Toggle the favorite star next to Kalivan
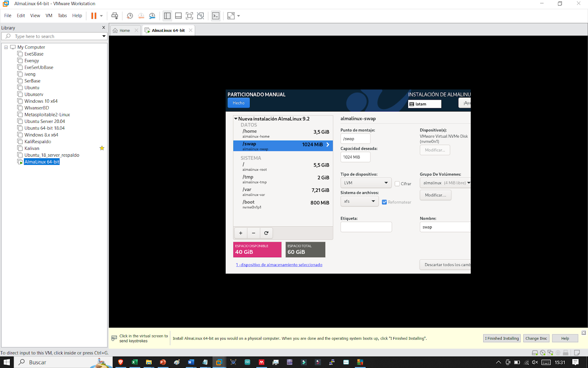This screenshot has width=588, height=368. click(x=102, y=148)
